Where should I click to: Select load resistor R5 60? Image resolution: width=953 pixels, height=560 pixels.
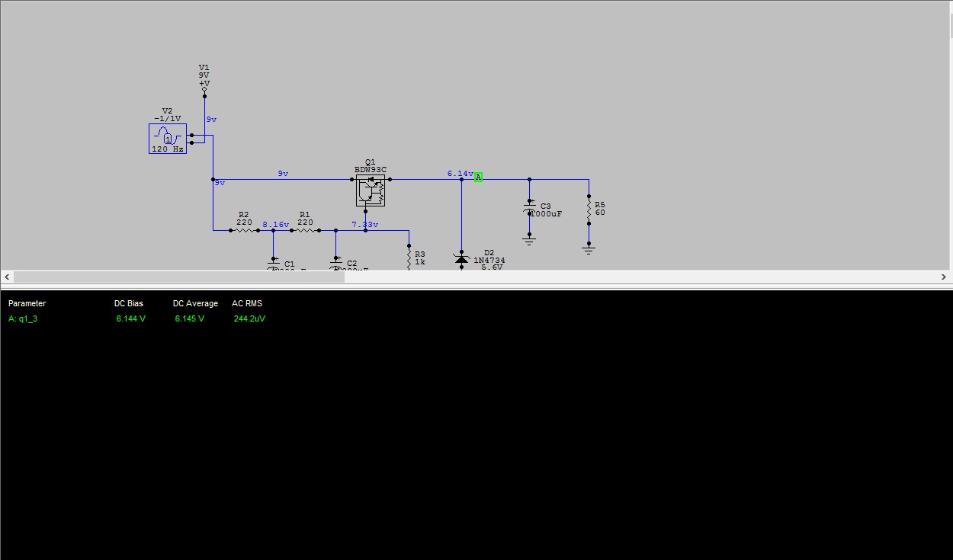pyautogui.click(x=589, y=210)
